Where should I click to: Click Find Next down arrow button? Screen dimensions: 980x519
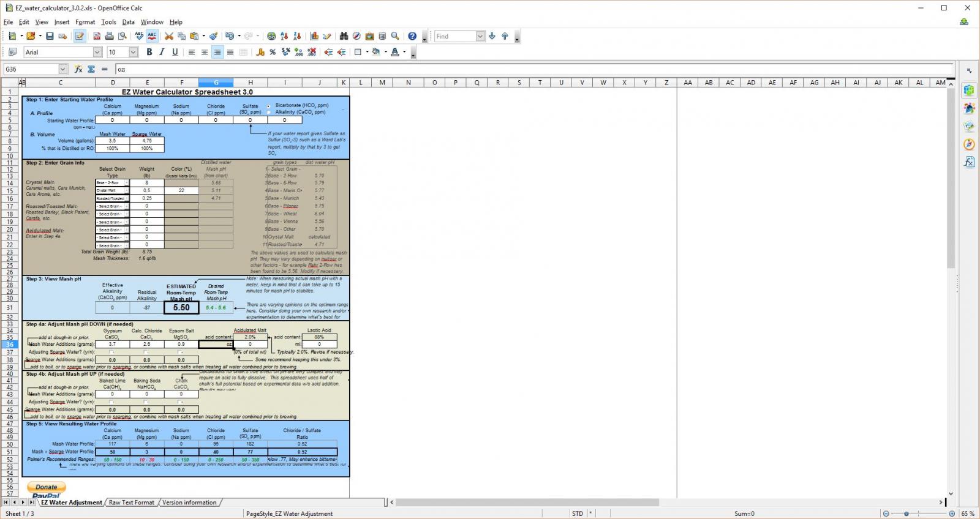(x=492, y=37)
